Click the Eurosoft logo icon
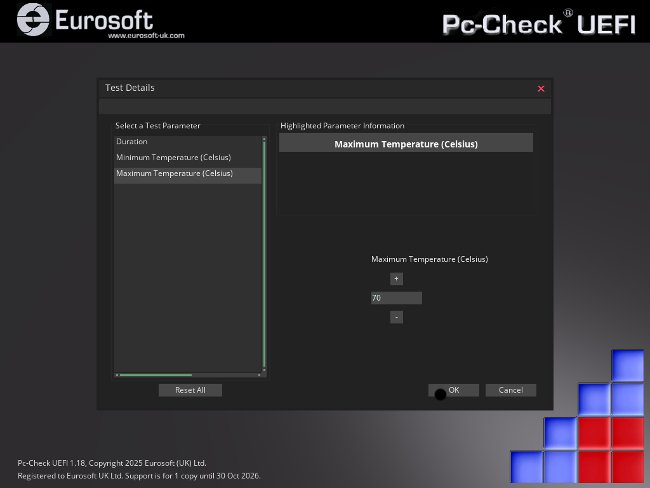650x488 pixels. pos(35,19)
